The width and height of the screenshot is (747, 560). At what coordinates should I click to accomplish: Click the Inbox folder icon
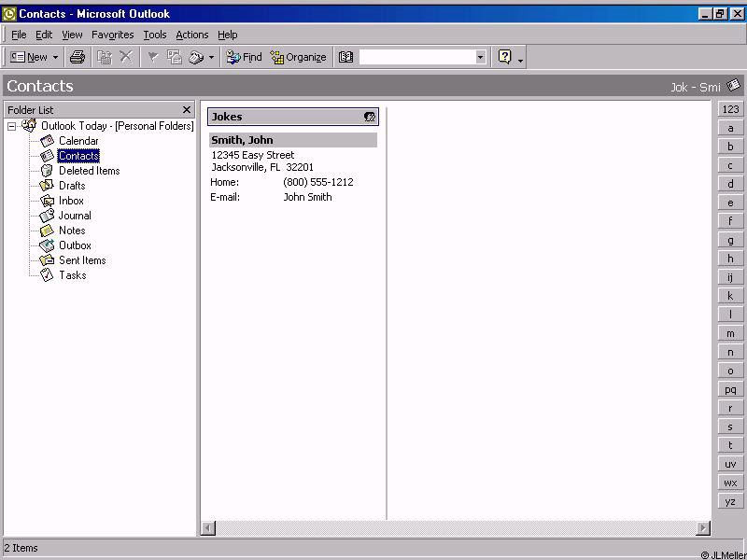(x=47, y=201)
